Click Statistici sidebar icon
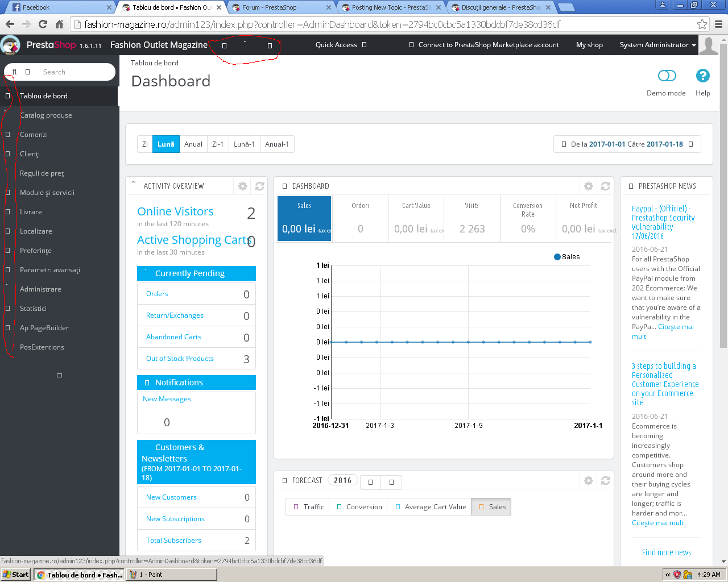728x582 pixels. (x=7, y=309)
